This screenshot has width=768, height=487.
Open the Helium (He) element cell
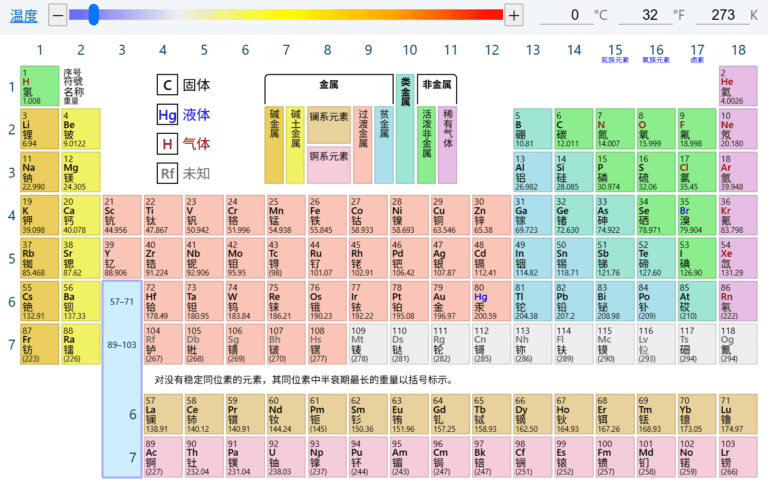(x=738, y=86)
